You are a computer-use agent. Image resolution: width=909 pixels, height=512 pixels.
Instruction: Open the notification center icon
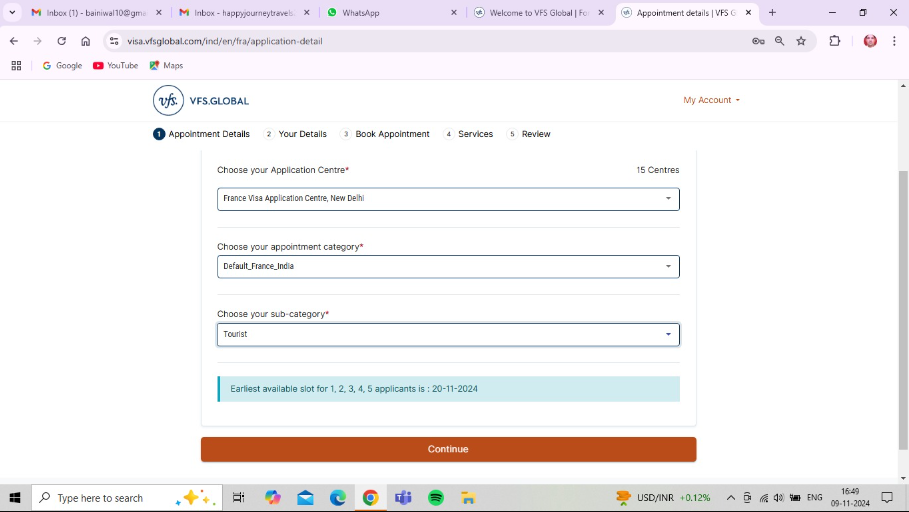click(887, 498)
